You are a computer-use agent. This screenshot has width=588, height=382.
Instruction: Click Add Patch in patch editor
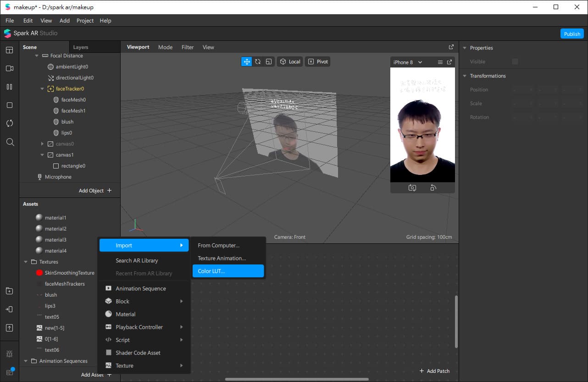point(434,371)
